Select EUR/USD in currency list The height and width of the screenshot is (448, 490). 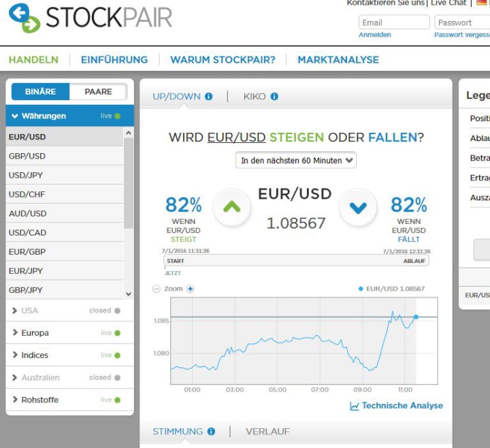[x=65, y=137]
